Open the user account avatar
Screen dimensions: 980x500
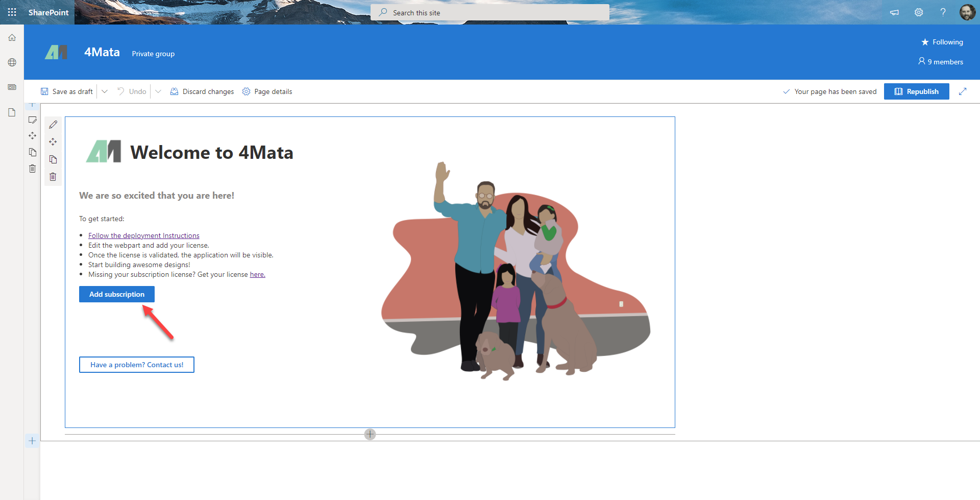(968, 12)
